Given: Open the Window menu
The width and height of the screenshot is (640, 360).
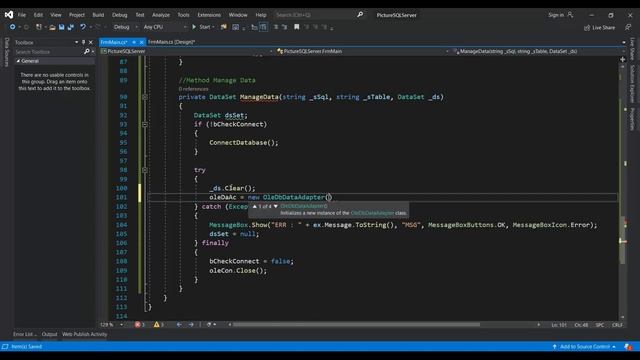Looking at the screenshot, I should [x=238, y=15].
